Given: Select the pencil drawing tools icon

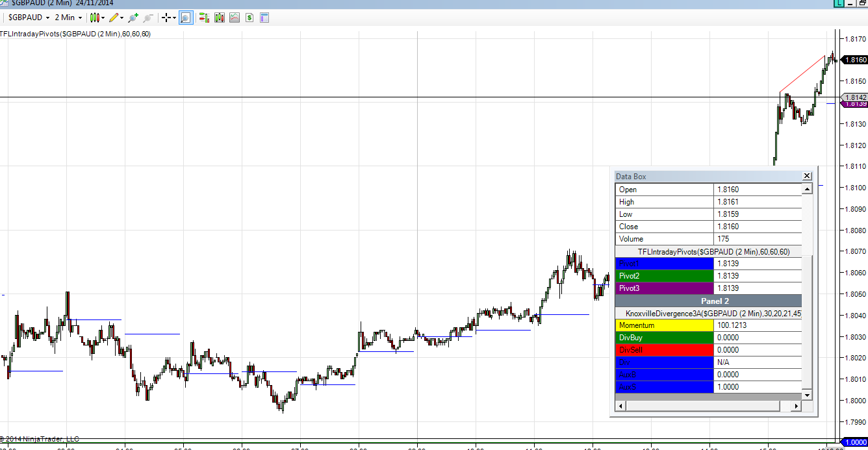Looking at the screenshot, I should click(x=114, y=18).
